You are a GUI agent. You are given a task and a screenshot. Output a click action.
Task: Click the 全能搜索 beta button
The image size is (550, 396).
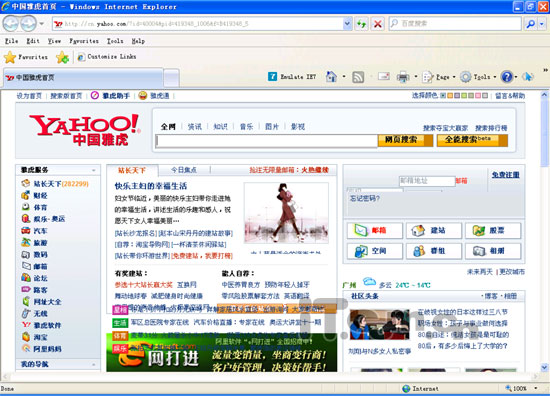(472, 140)
